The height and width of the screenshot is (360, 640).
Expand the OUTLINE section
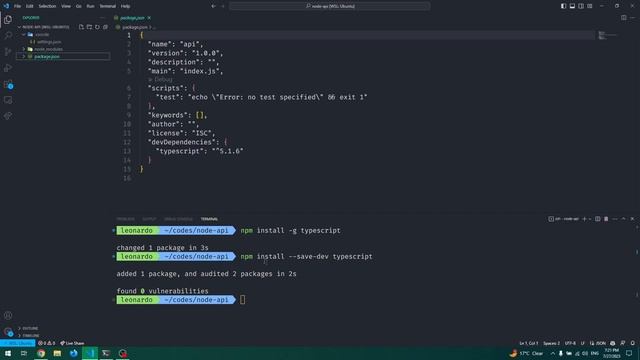(28, 328)
